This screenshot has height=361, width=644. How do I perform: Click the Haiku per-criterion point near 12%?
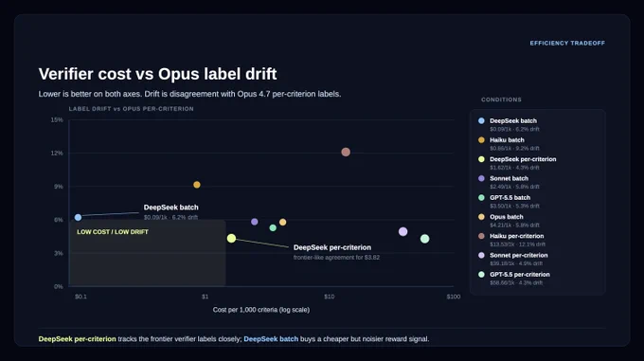346,152
